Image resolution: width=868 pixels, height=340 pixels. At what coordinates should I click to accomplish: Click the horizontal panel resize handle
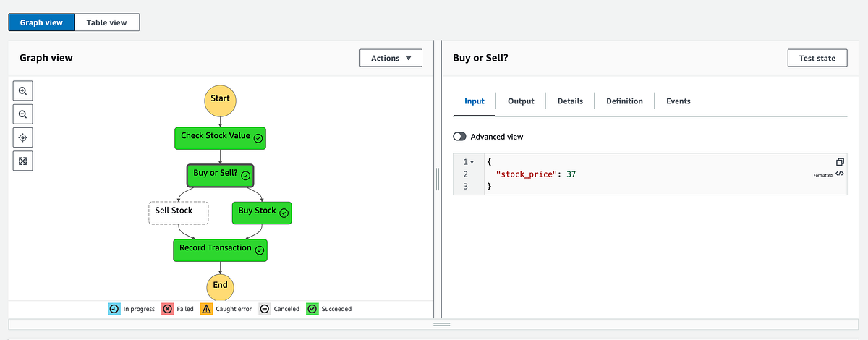(x=441, y=325)
